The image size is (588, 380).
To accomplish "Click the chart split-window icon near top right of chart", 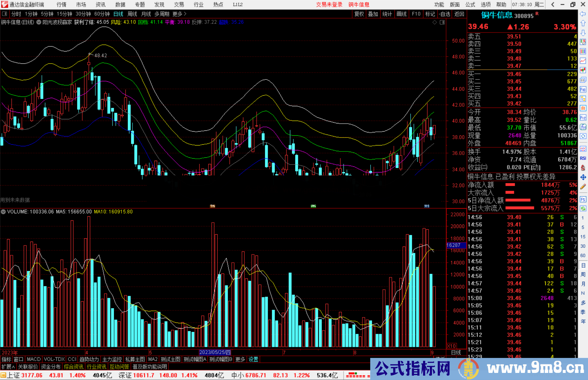I will 442,22.
